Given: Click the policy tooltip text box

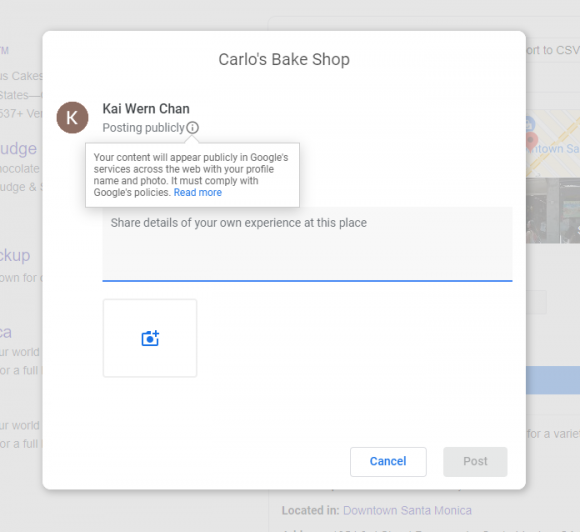Looking at the screenshot, I should point(192,175).
